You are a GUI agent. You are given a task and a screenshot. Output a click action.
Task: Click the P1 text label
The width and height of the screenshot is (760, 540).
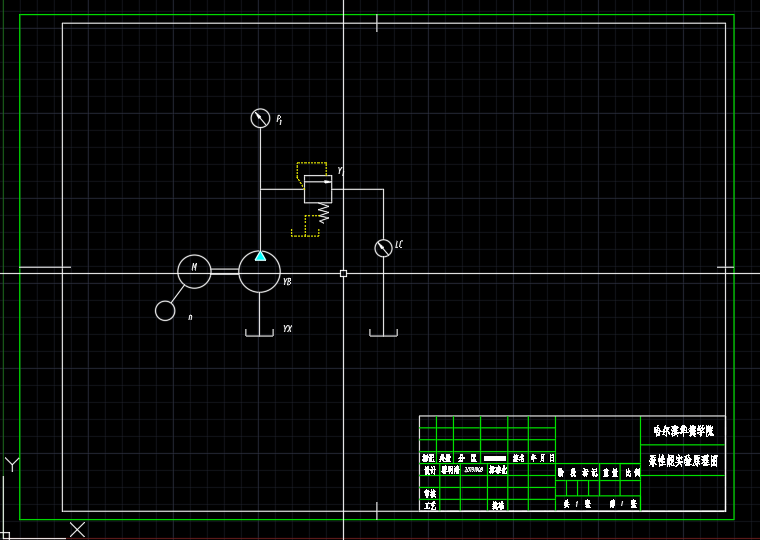pyautogui.click(x=279, y=119)
